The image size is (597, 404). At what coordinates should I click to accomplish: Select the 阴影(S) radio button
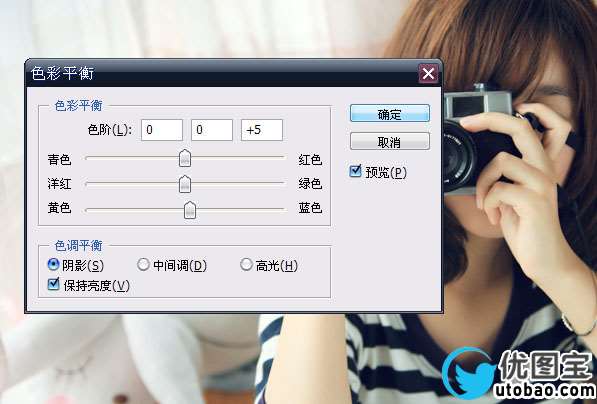(53, 264)
